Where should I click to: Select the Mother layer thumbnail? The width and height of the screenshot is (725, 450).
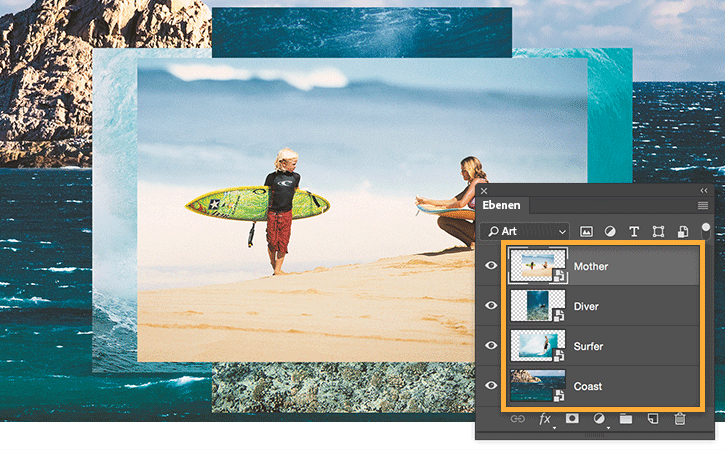pyautogui.click(x=538, y=266)
